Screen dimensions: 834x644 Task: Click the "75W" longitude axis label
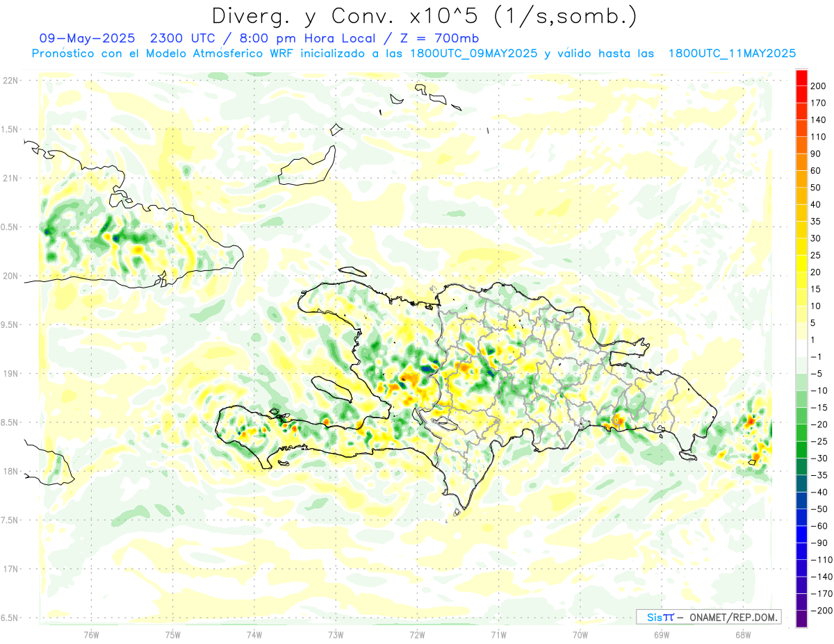pyautogui.click(x=172, y=634)
